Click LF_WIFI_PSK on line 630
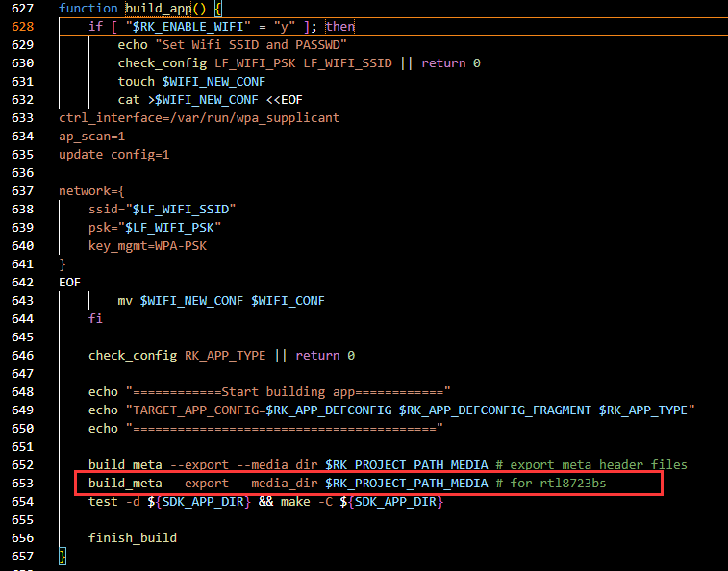The height and width of the screenshot is (571, 728). coord(255,63)
